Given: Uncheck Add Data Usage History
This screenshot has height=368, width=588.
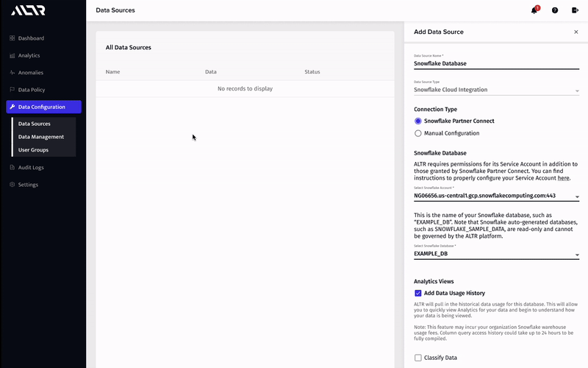Looking at the screenshot, I should pyautogui.click(x=417, y=293).
